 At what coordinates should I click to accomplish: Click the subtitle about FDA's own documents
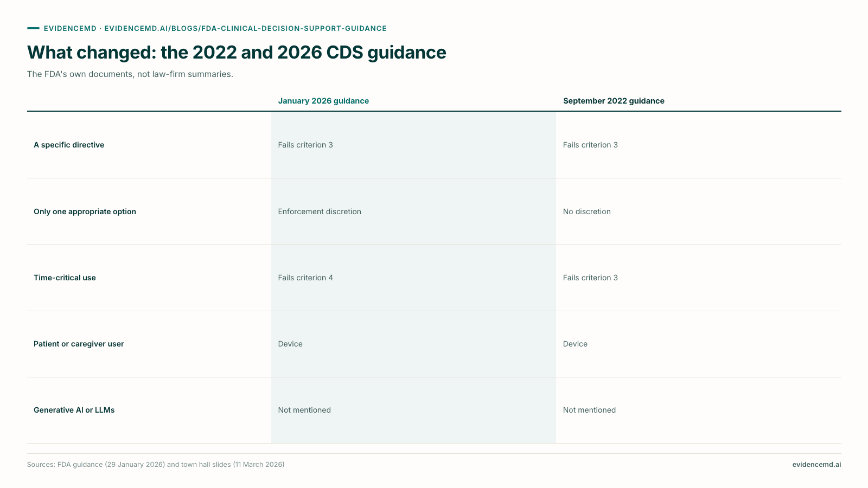(130, 74)
